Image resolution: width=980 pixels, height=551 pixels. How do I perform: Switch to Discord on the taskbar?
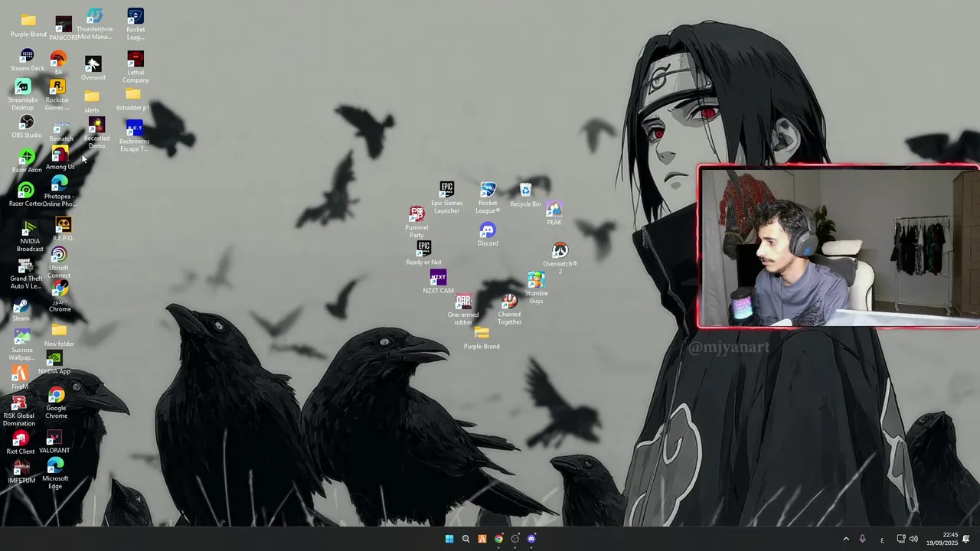(531, 539)
